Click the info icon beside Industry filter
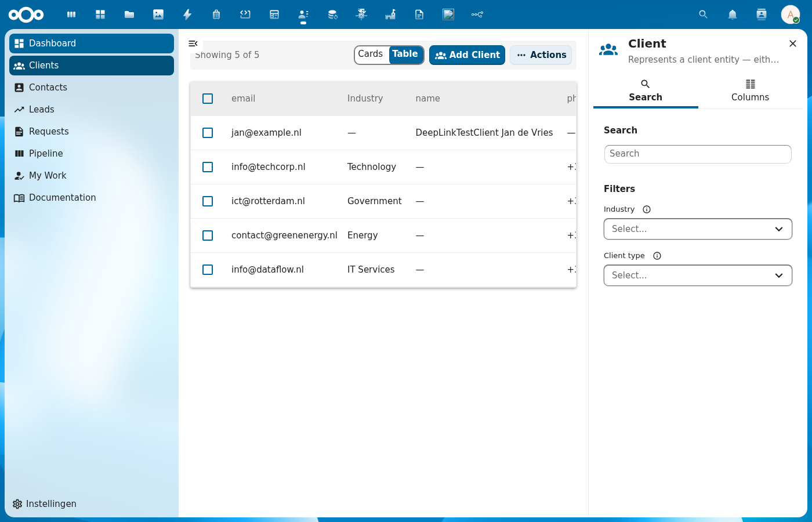 point(647,209)
